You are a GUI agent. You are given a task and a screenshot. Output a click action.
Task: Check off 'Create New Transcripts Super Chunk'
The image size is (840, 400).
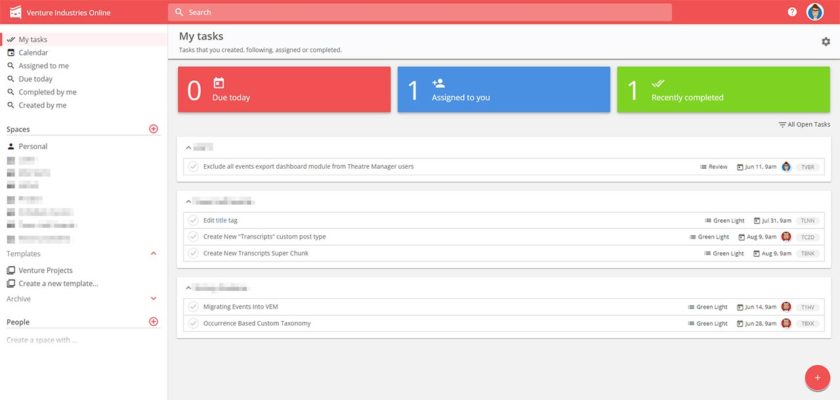click(193, 253)
